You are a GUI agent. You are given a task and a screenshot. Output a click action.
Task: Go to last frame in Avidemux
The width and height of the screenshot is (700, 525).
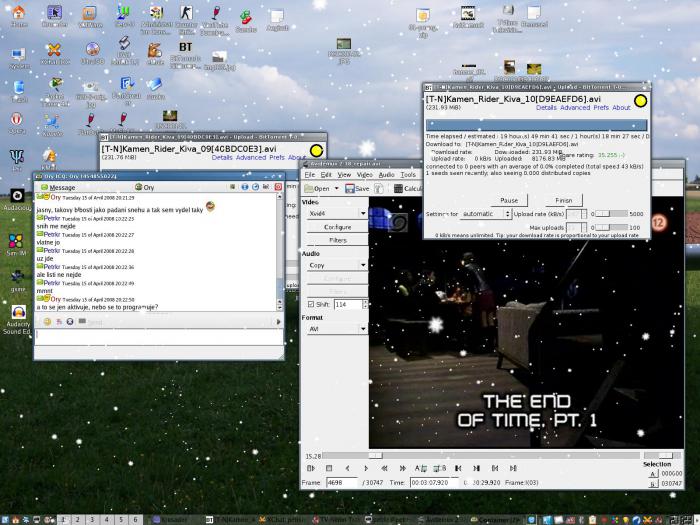coord(513,468)
